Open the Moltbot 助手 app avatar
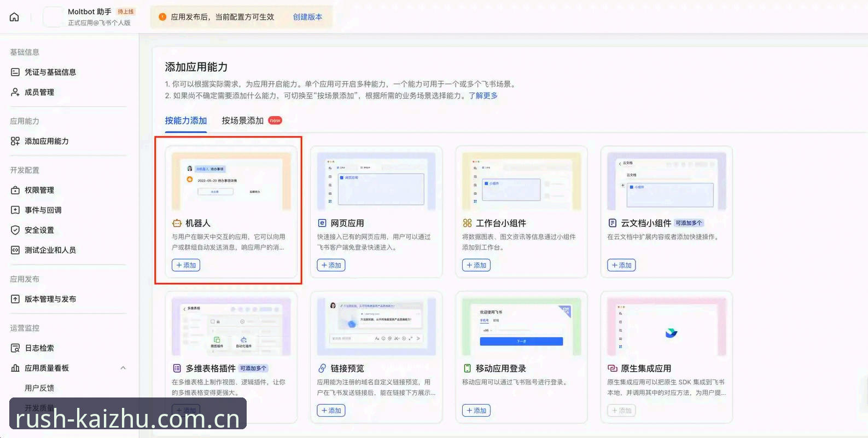The height and width of the screenshot is (438, 868). point(53,17)
